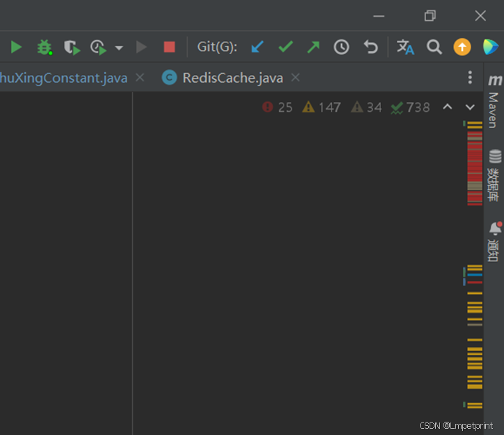
Task: Push commits with the green diagonal arrow
Action: pos(314,47)
